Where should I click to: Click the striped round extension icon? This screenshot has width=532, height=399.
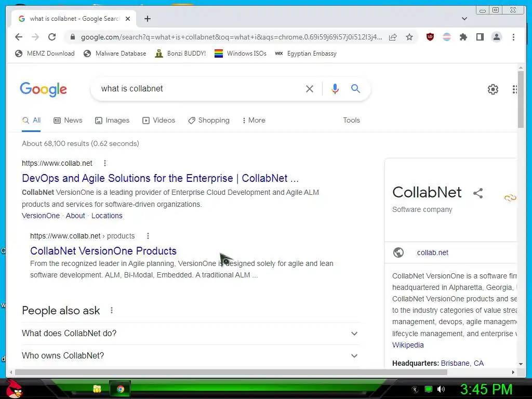point(447,37)
